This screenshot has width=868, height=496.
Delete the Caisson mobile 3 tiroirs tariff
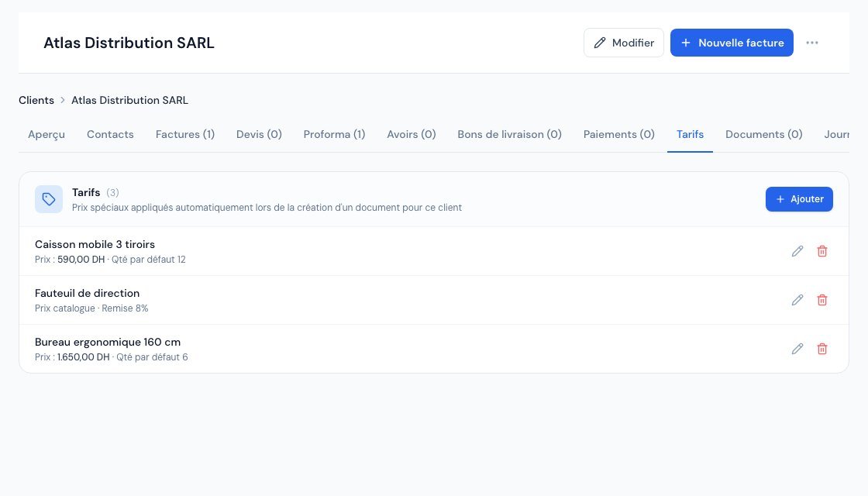822,251
